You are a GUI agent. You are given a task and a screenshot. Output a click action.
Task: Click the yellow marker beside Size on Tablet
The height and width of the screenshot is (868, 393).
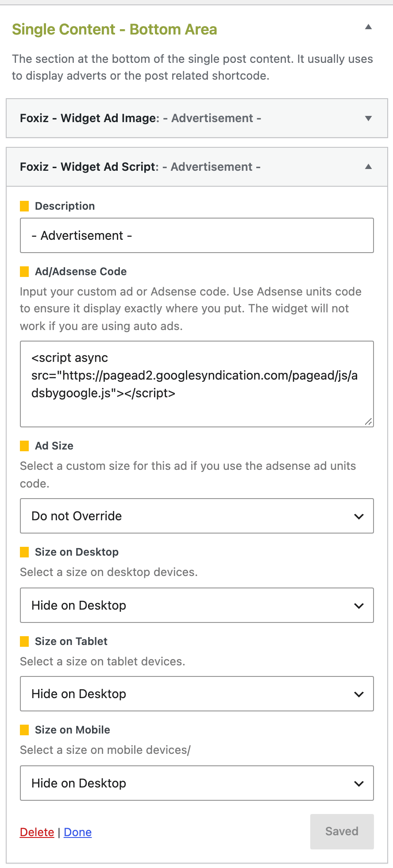(25, 641)
